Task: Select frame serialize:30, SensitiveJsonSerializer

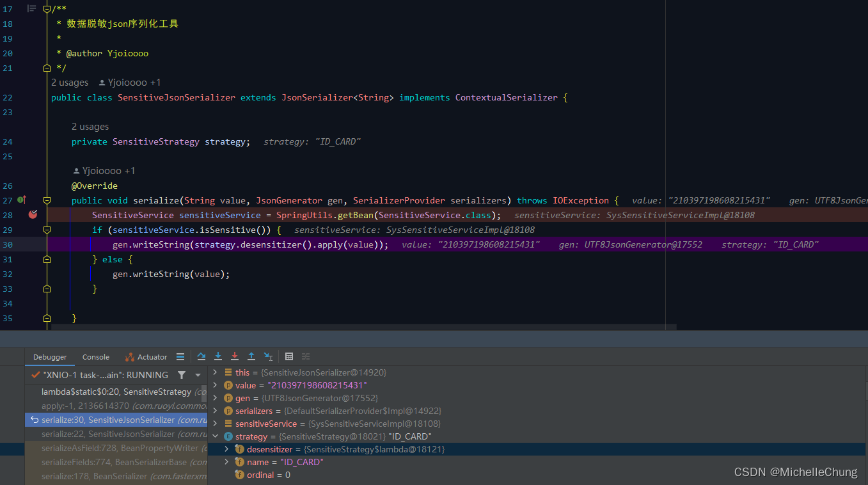Action: (116, 420)
